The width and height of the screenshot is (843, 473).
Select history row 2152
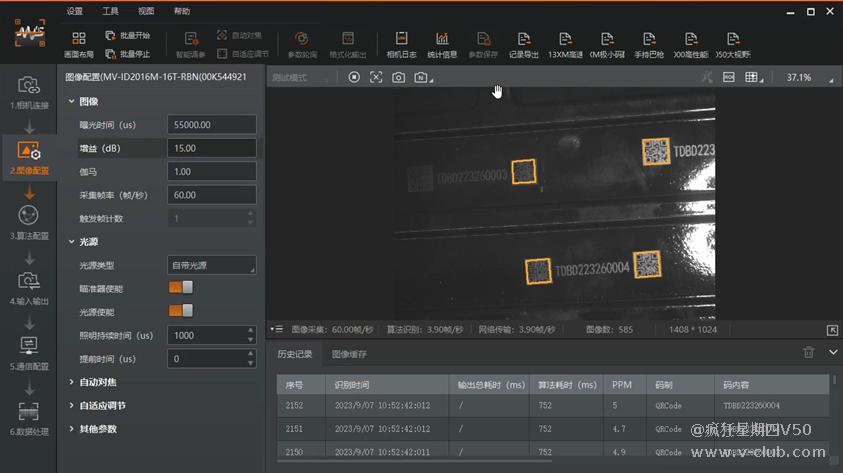click(x=553, y=405)
